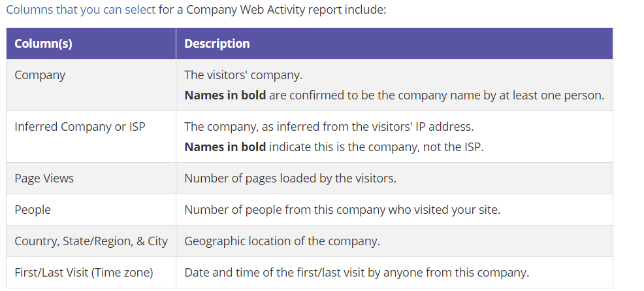Click 'indicate this is the company, not the ISP'
This screenshot has width=644, height=291.
(376, 147)
